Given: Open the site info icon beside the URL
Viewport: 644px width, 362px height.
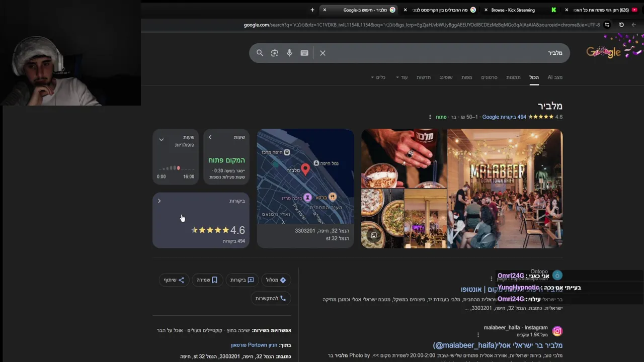Looking at the screenshot, I should pos(607,25).
